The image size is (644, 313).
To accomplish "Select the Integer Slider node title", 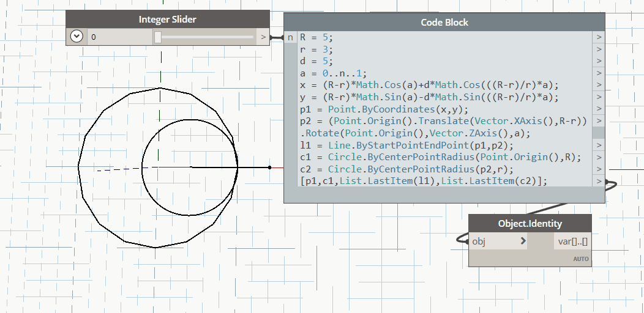I will (167, 20).
